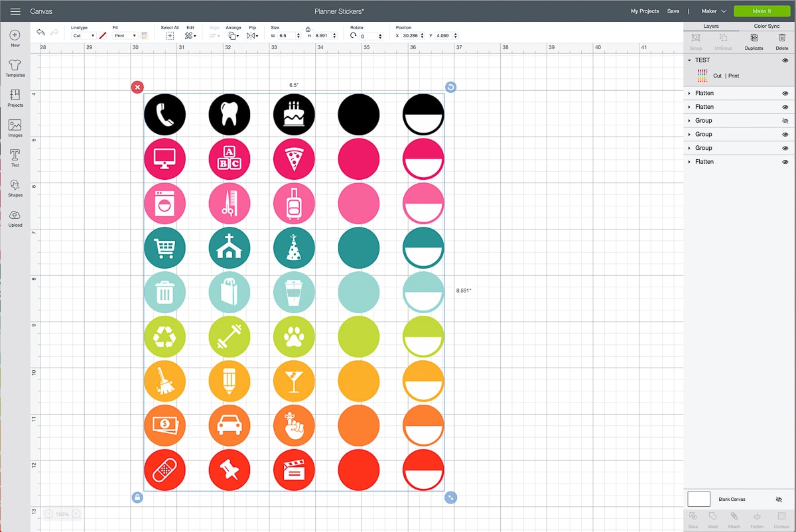Viewport: 796px width, 532px height.
Task: Open the Maker machine dropdown
Action: click(x=714, y=11)
